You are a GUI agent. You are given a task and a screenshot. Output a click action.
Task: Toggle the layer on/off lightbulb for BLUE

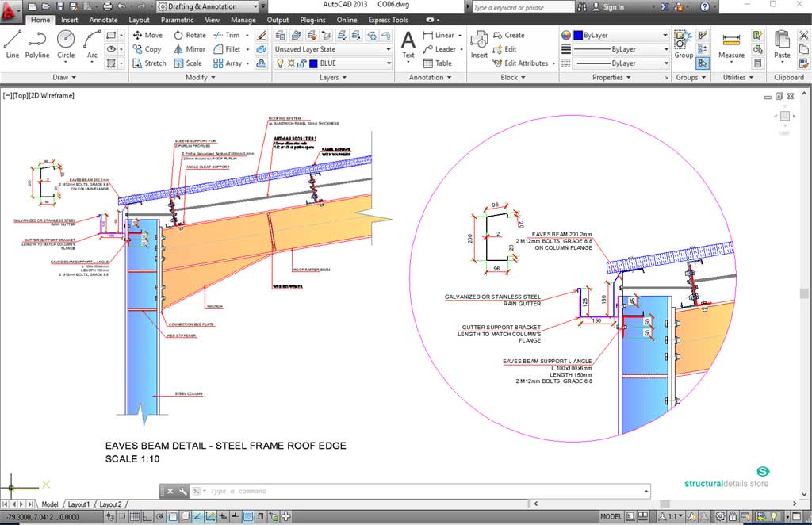pos(278,63)
